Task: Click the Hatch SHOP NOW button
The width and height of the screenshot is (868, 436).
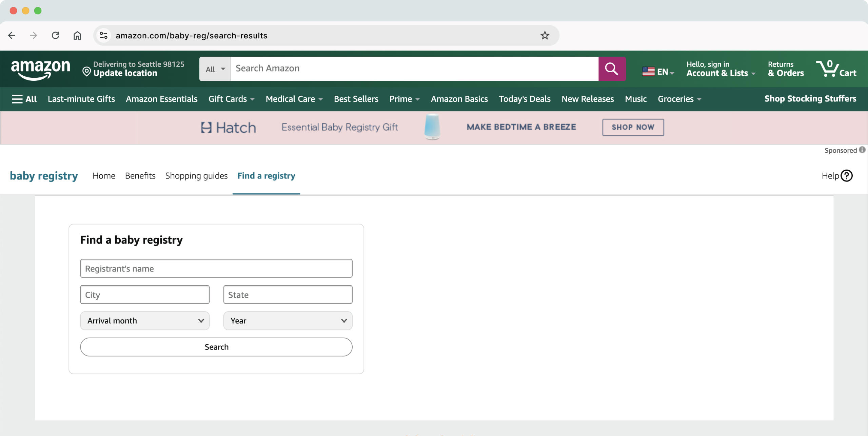Action: tap(633, 127)
